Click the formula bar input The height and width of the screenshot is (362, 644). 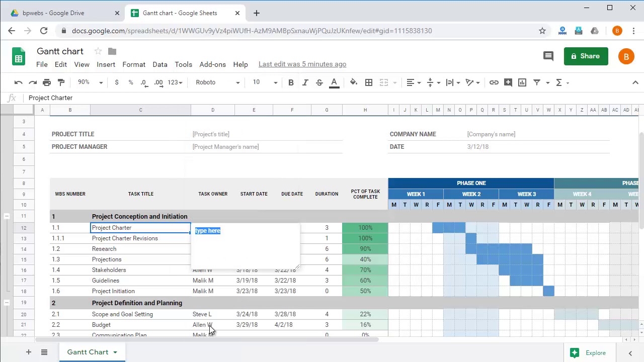[x=332, y=98]
